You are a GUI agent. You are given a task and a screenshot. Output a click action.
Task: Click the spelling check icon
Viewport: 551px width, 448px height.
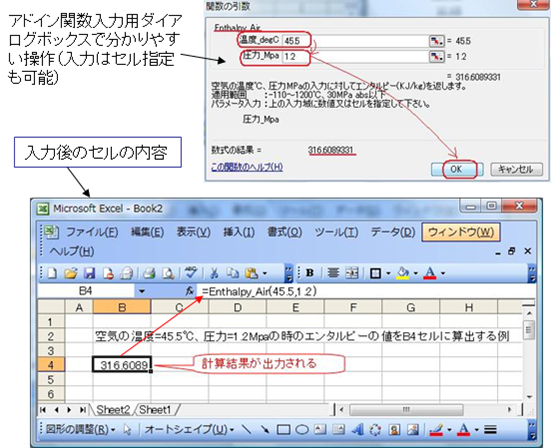(191, 272)
